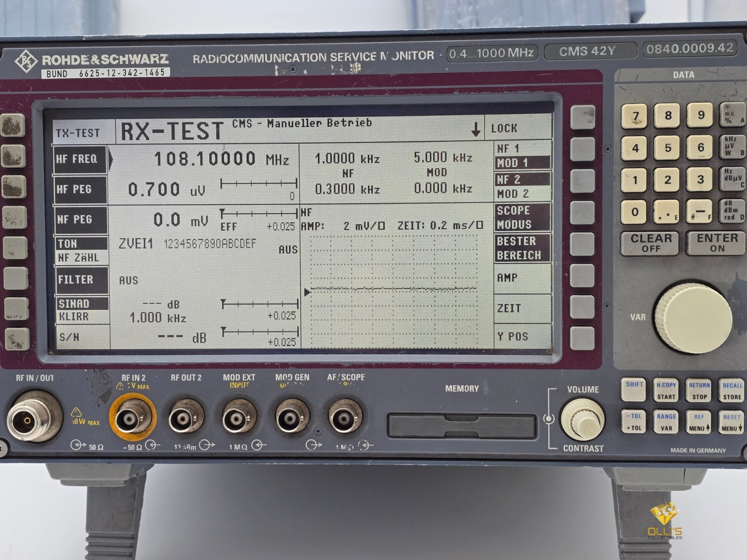Select the dB / dBm / rad unit key (D)
This screenshot has width=747, height=560.
pyautogui.click(x=733, y=212)
